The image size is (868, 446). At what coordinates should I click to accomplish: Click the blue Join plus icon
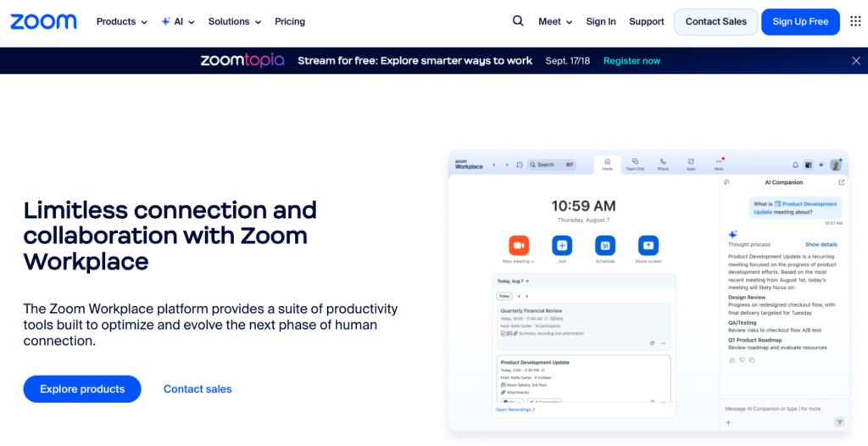[562, 245]
